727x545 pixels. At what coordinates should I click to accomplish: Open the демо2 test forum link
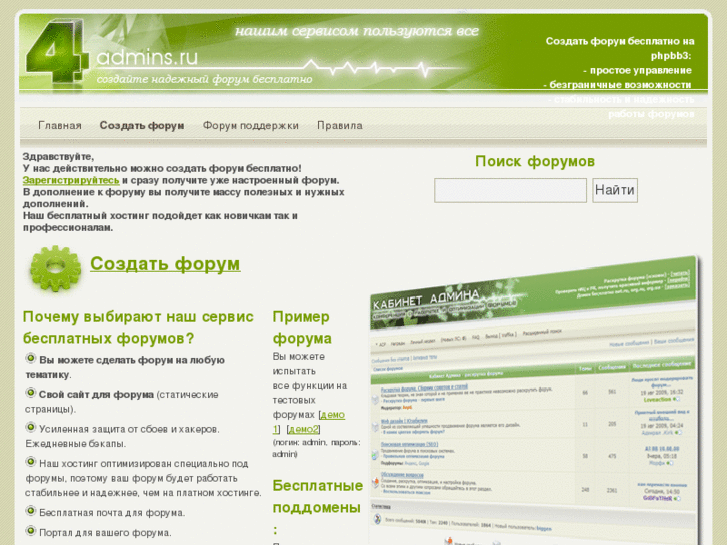[304, 429]
